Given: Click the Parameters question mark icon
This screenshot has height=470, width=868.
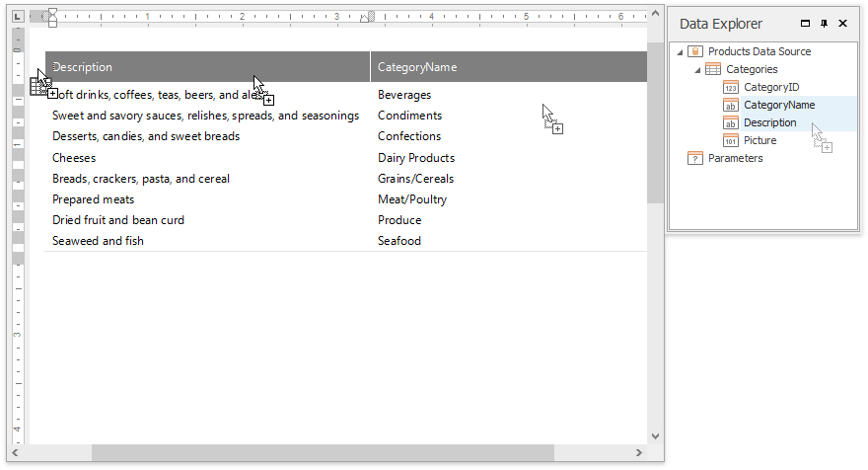Looking at the screenshot, I should coord(694,158).
